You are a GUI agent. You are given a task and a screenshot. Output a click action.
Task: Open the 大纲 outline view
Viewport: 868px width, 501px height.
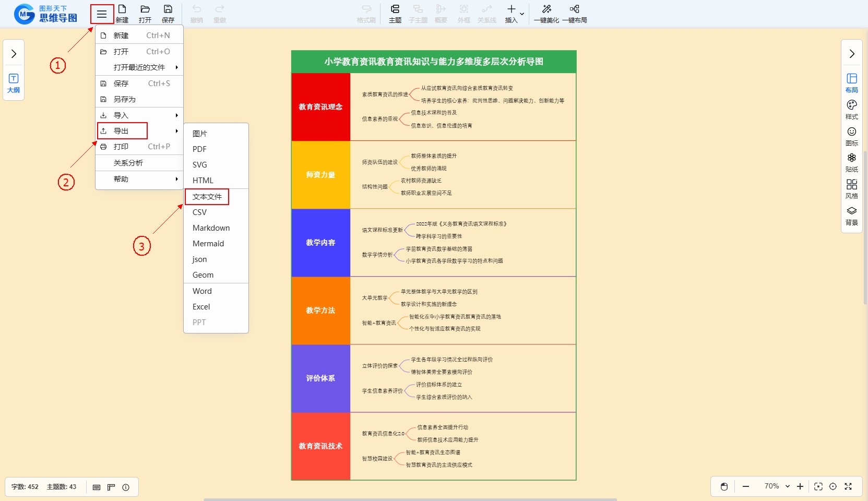(14, 83)
